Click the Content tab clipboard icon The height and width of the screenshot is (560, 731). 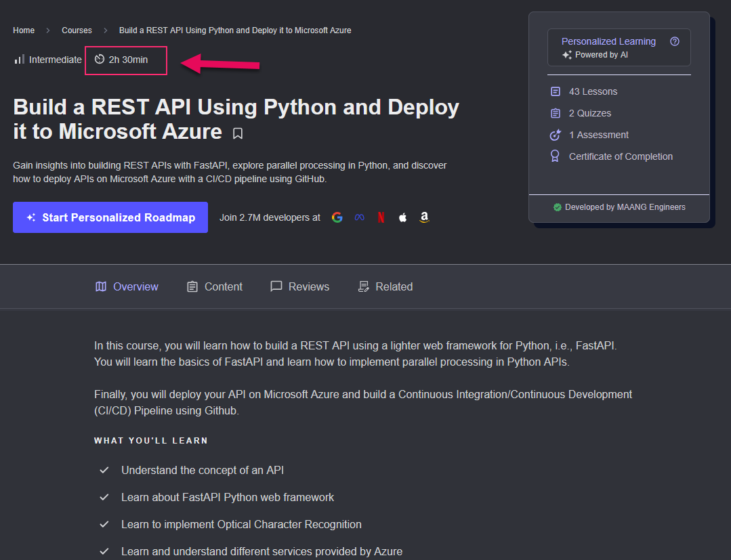coord(192,286)
